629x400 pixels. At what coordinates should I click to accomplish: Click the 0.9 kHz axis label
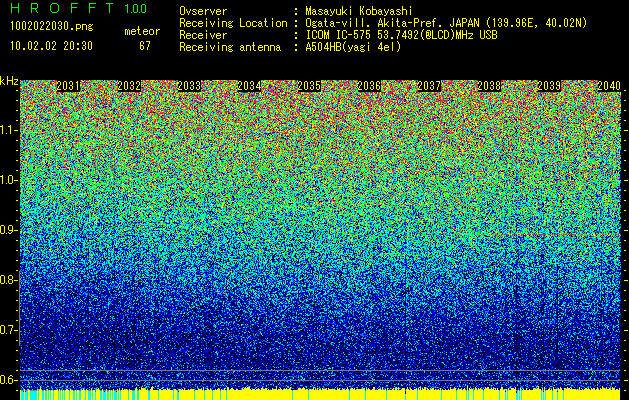point(8,230)
